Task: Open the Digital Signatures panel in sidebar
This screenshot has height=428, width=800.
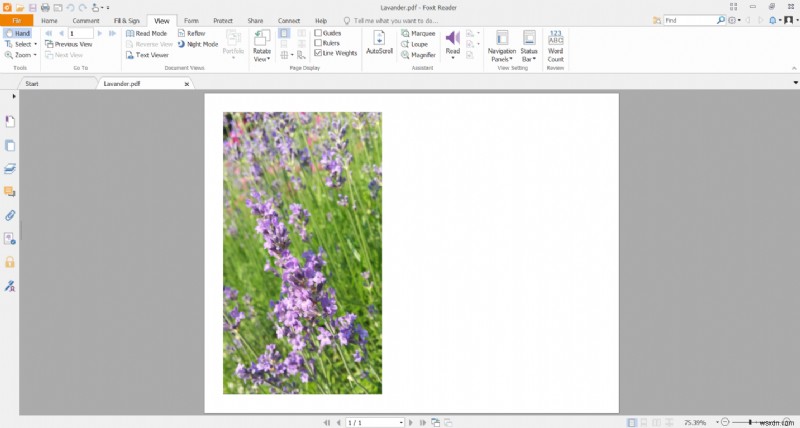Action: click(x=10, y=286)
